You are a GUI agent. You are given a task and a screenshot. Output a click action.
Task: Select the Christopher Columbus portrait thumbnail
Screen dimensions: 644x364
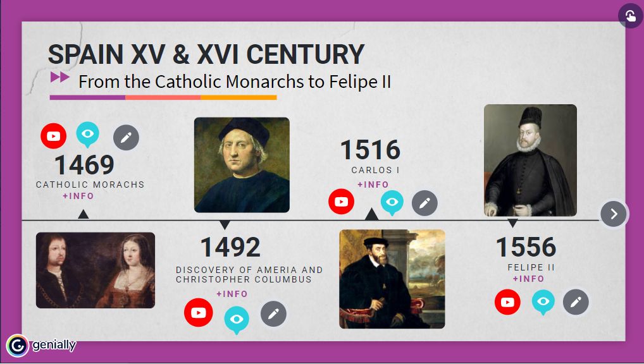(x=242, y=164)
